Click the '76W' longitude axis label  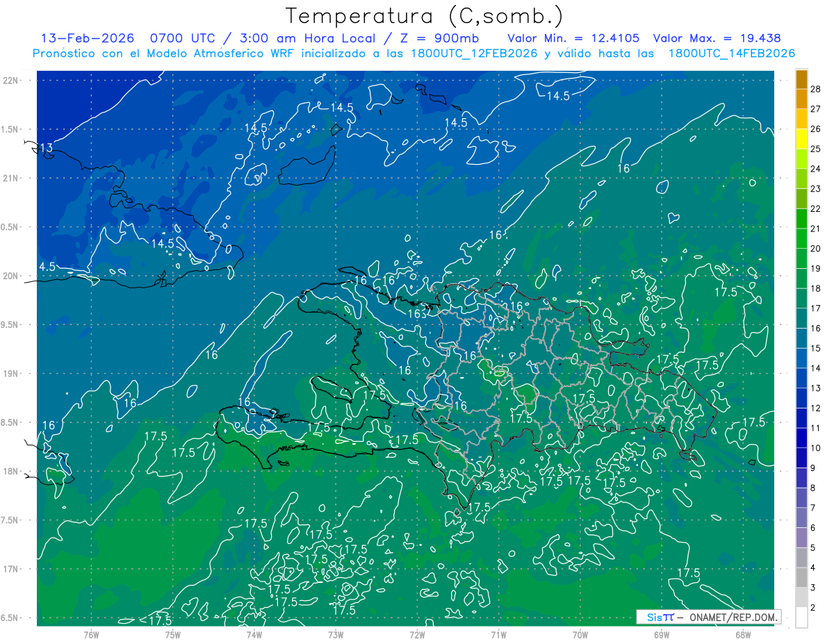[92, 635]
